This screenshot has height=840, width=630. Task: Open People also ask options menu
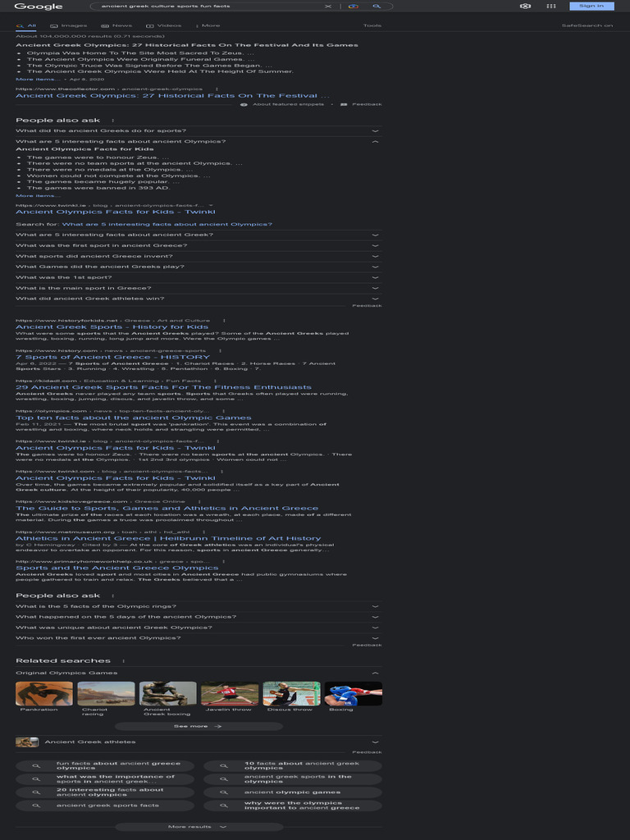112,121
